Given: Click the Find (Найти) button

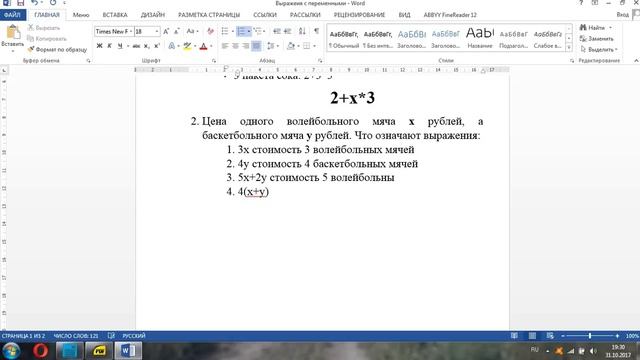Looking at the screenshot, I should tap(596, 27).
